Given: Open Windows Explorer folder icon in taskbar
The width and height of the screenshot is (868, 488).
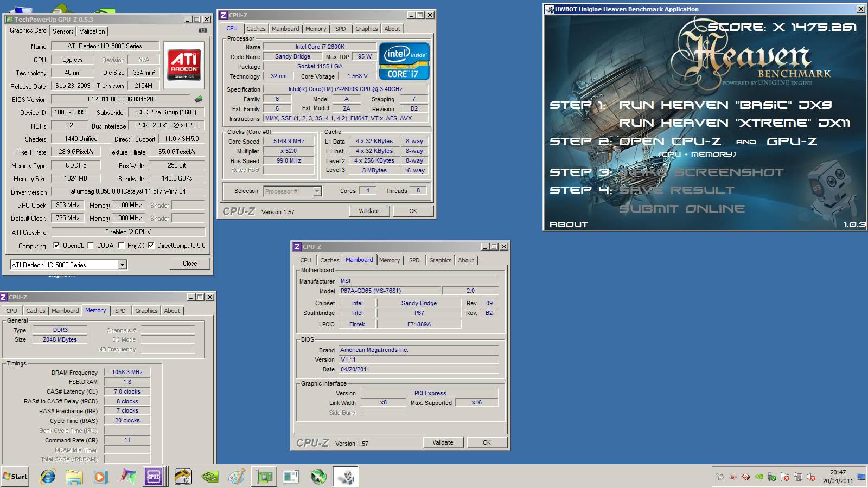Looking at the screenshot, I should [x=74, y=477].
